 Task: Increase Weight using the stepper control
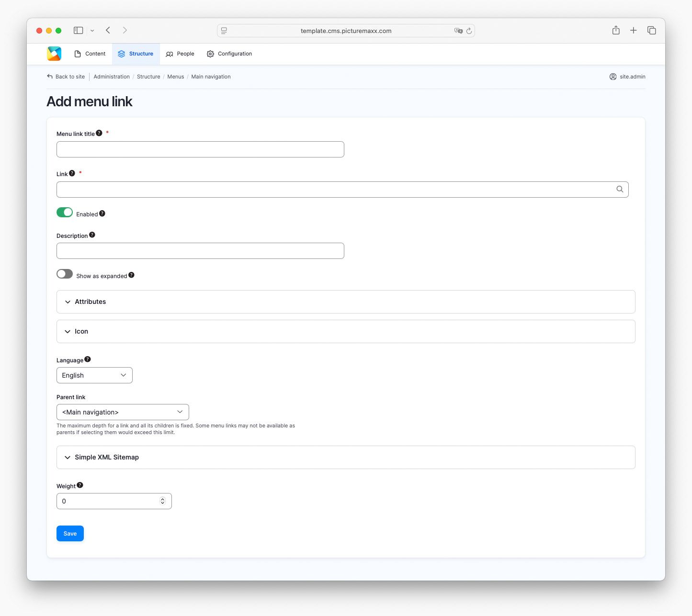pos(163,499)
